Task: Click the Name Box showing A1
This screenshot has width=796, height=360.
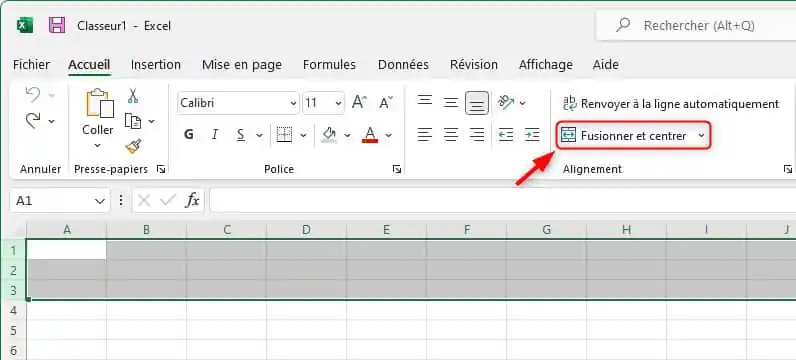Action: (51, 201)
